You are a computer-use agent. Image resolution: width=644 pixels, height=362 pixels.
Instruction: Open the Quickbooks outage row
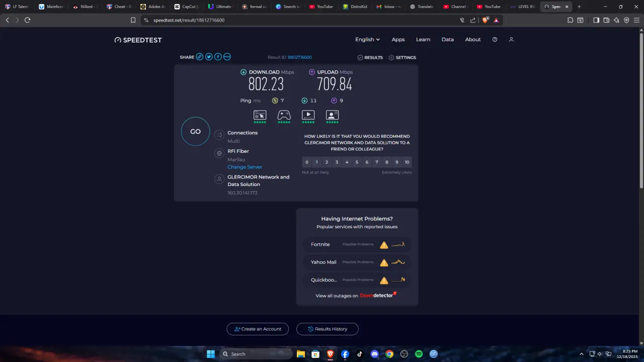[357, 280]
